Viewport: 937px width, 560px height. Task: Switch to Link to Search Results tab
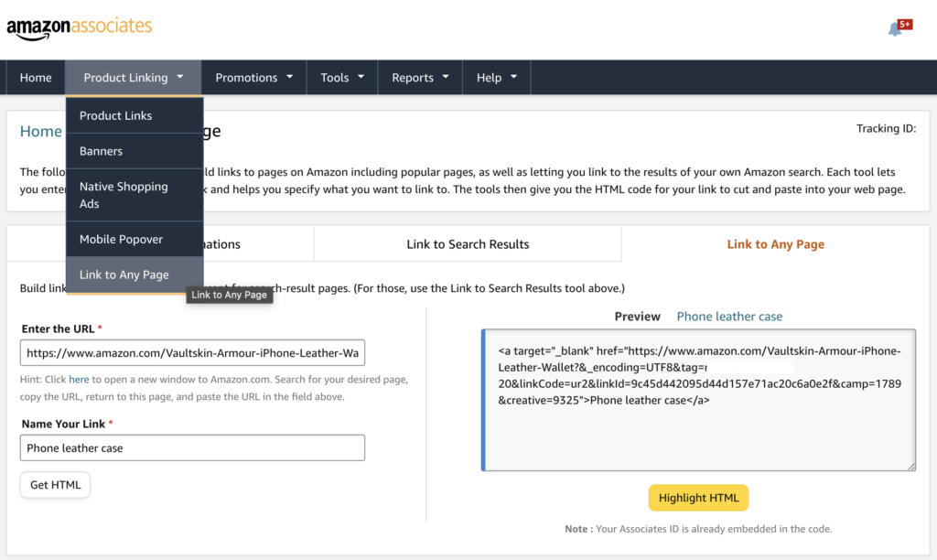(x=468, y=243)
